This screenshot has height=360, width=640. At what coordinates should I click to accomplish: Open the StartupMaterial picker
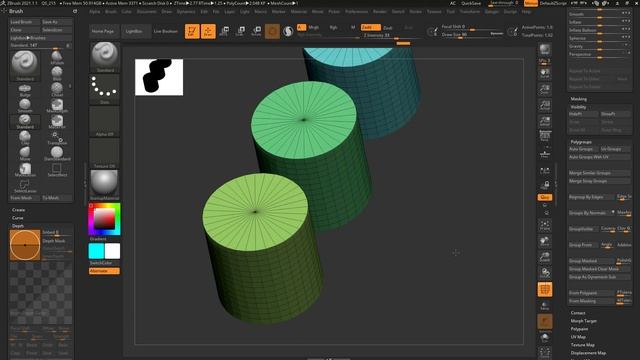(104, 185)
